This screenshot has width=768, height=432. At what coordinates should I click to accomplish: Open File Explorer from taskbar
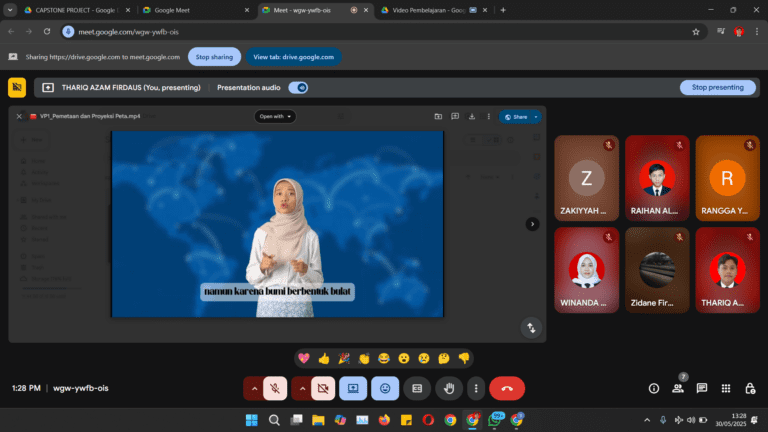pos(318,420)
